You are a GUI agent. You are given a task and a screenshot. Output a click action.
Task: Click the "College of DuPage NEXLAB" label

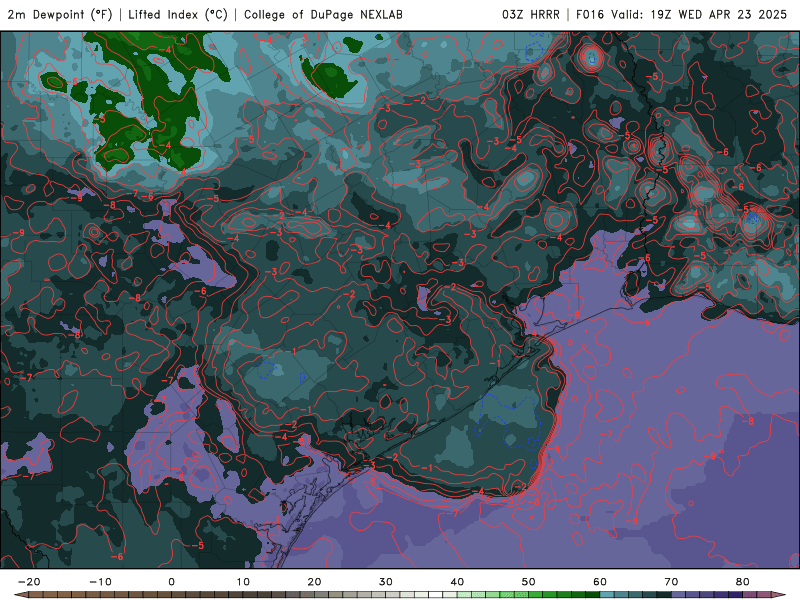[323, 14]
